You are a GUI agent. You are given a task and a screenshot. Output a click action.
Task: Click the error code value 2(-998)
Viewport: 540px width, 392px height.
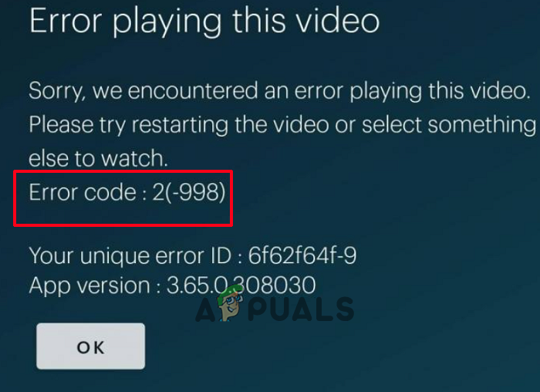point(189,192)
